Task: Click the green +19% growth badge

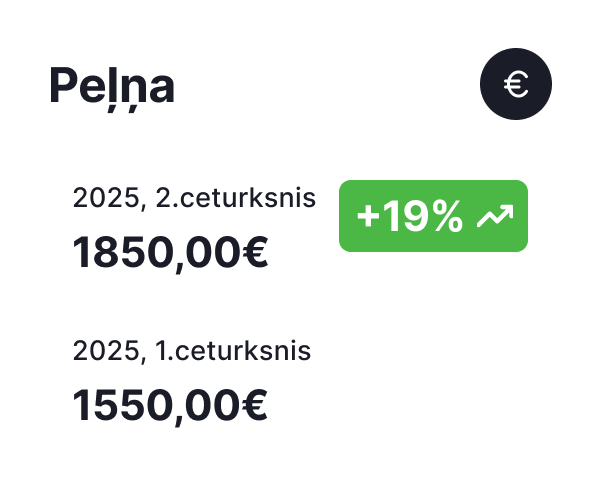Action: [433, 216]
